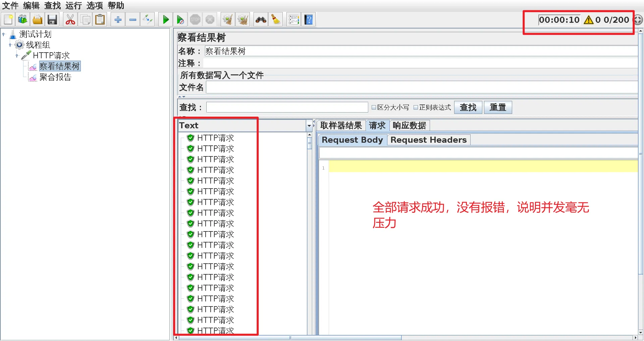Select 聚合报告 in the tree
Image resolution: width=644 pixels, height=341 pixels.
click(55, 77)
